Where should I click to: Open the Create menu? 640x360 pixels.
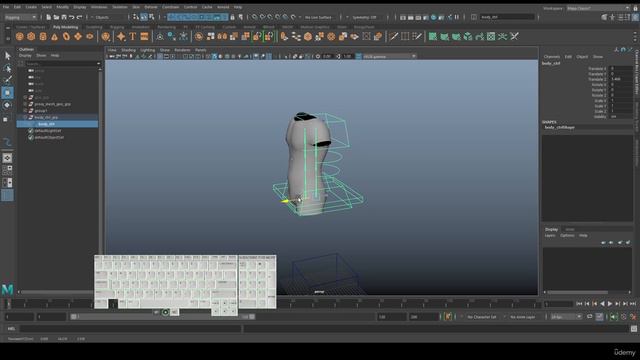point(31,7)
